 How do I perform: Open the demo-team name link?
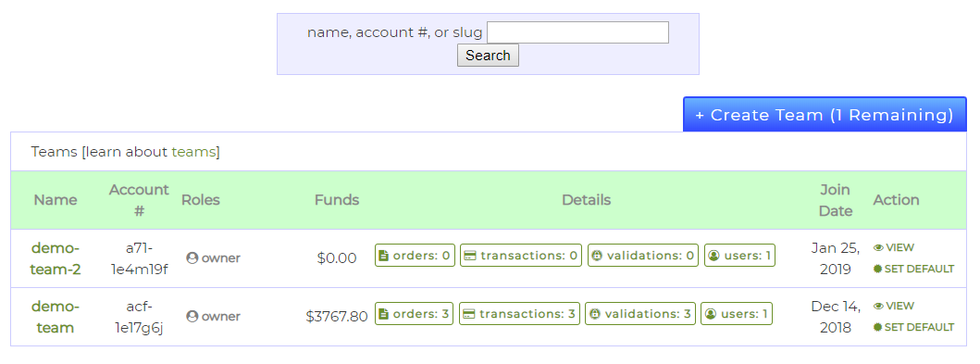click(56, 317)
